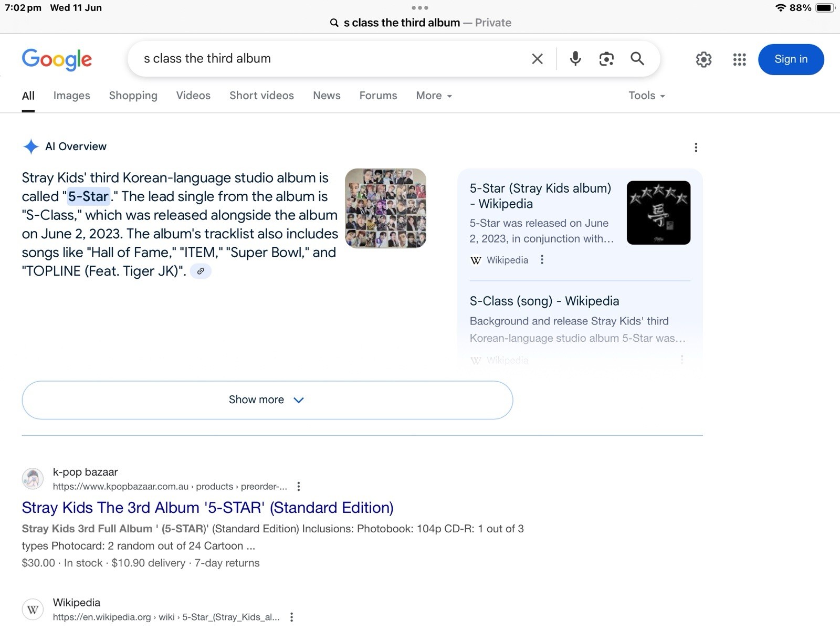Click the AI Overview sparkle icon

coord(31,146)
